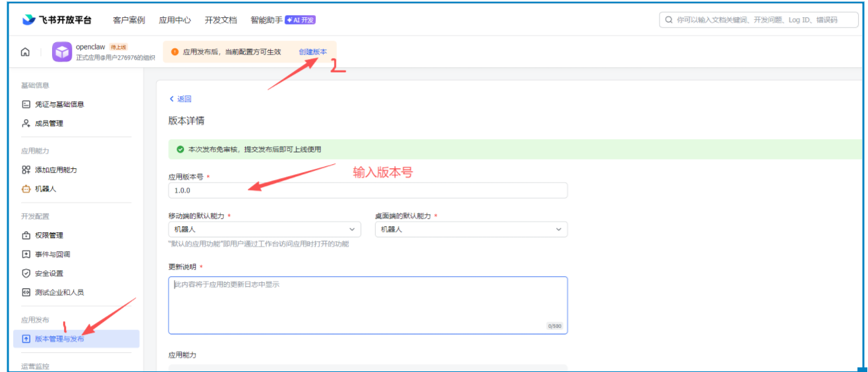Open 客户案例 in top navigation
This screenshot has width=868, height=372.
(x=129, y=20)
